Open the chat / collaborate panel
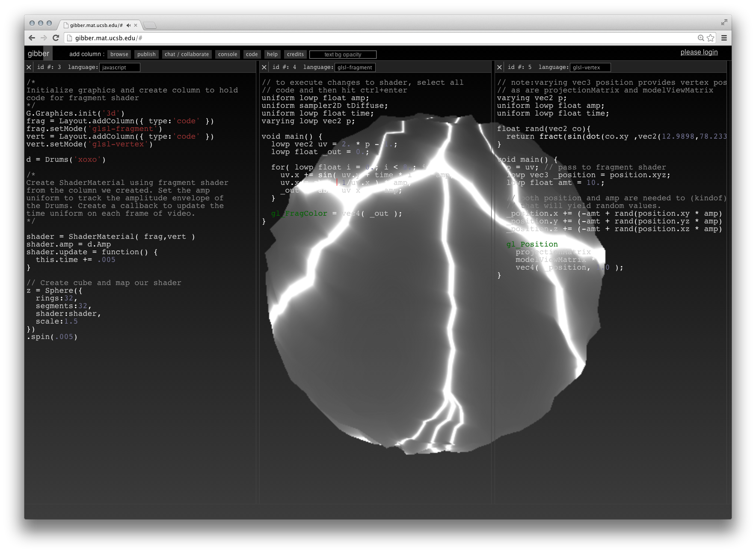The image size is (756, 553). point(187,54)
